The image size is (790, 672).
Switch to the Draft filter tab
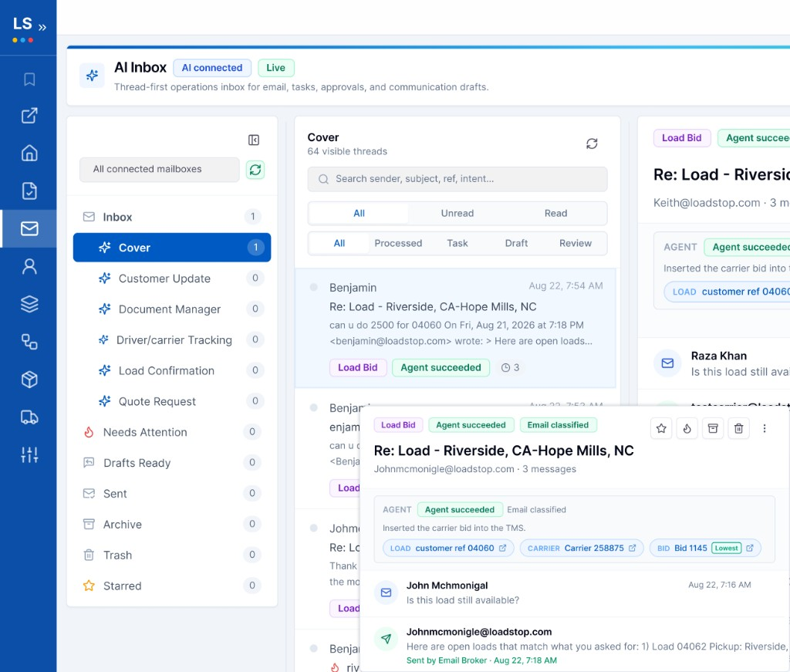click(516, 243)
